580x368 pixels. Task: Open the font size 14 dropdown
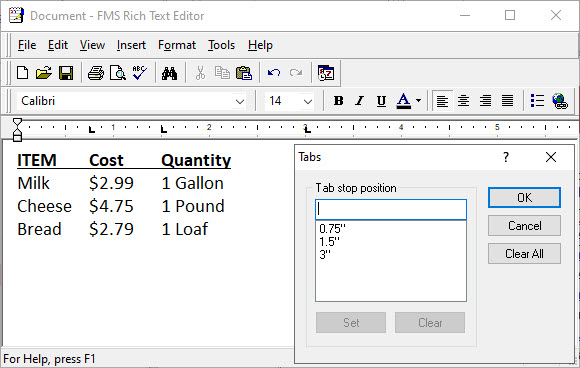tap(308, 101)
